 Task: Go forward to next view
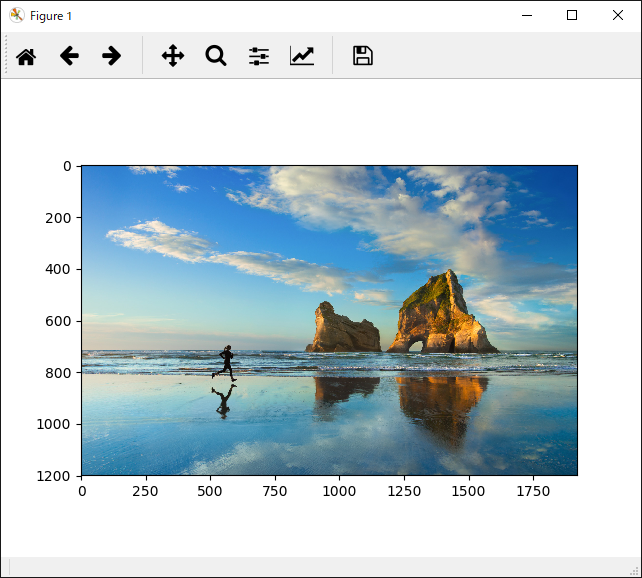pos(112,56)
